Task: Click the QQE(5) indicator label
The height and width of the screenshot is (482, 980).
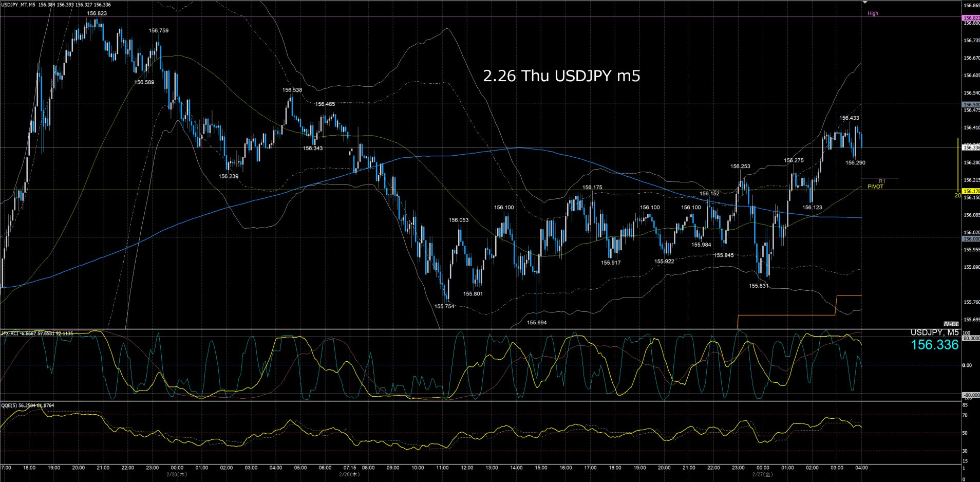Action: pyautogui.click(x=27, y=405)
